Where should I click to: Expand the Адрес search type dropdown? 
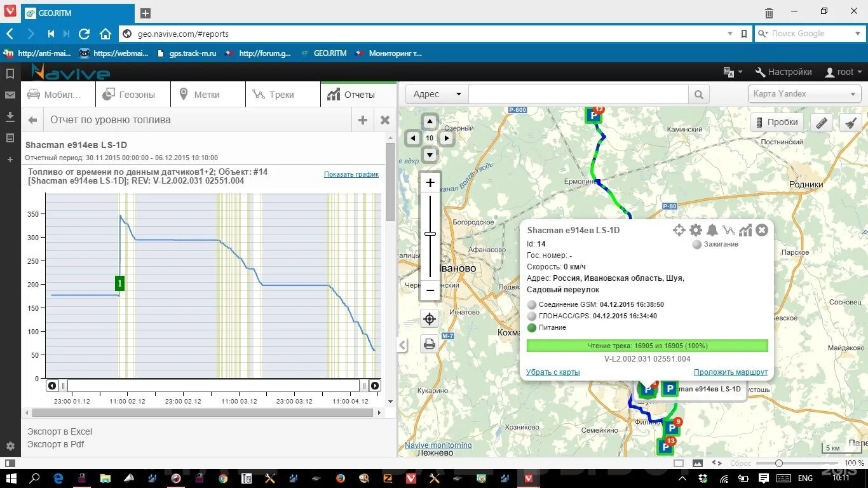437,95
